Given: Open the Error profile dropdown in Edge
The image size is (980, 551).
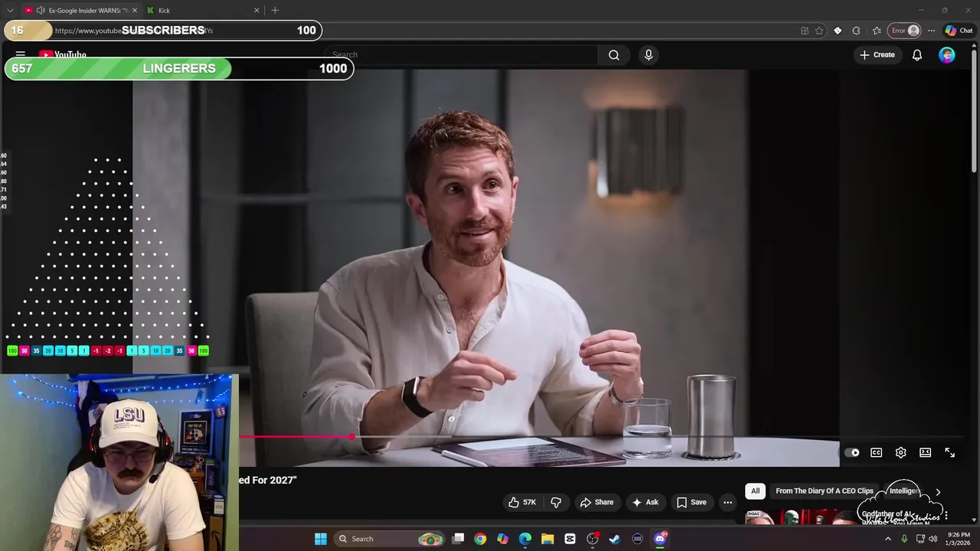Looking at the screenshot, I should 904,31.
